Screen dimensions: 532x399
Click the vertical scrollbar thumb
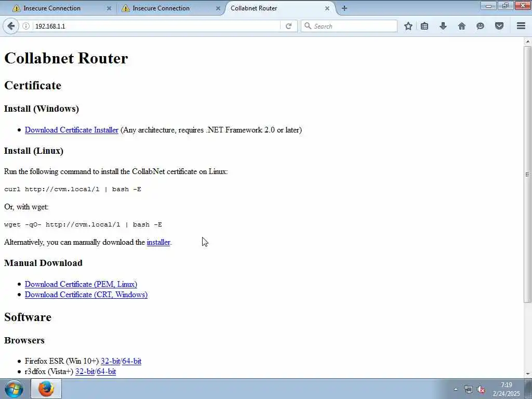pos(528,175)
